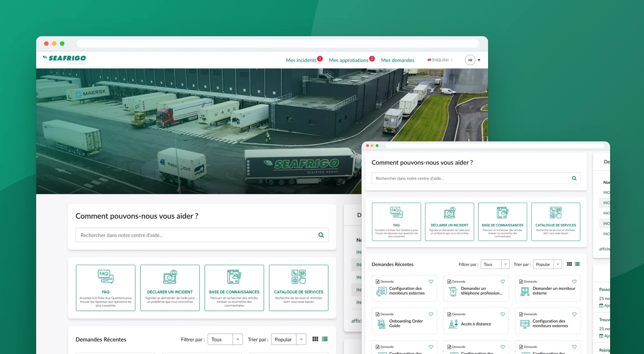Open the Popular sort dropdown in the front window
This screenshot has width=644, height=354.
coord(547,264)
